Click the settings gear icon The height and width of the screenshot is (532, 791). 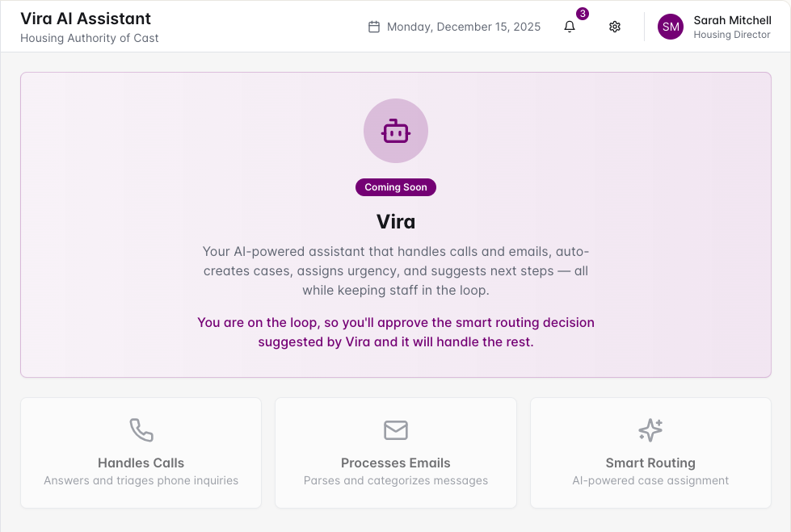point(614,27)
